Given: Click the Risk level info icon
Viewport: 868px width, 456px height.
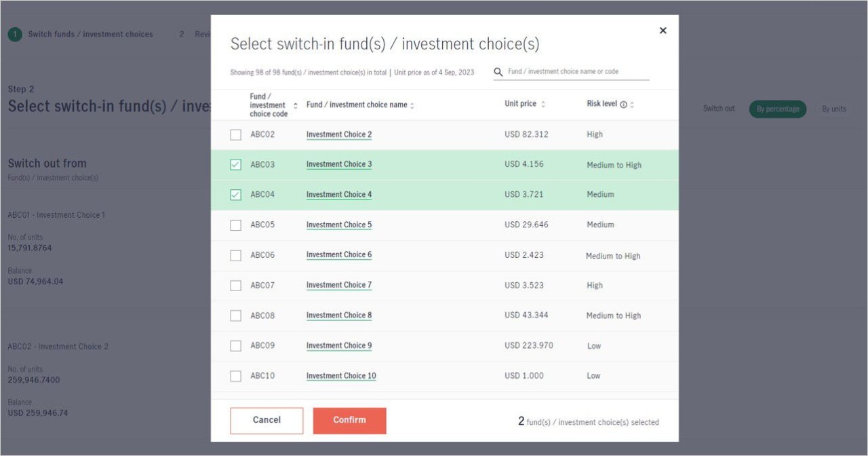Looking at the screenshot, I should click(623, 104).
